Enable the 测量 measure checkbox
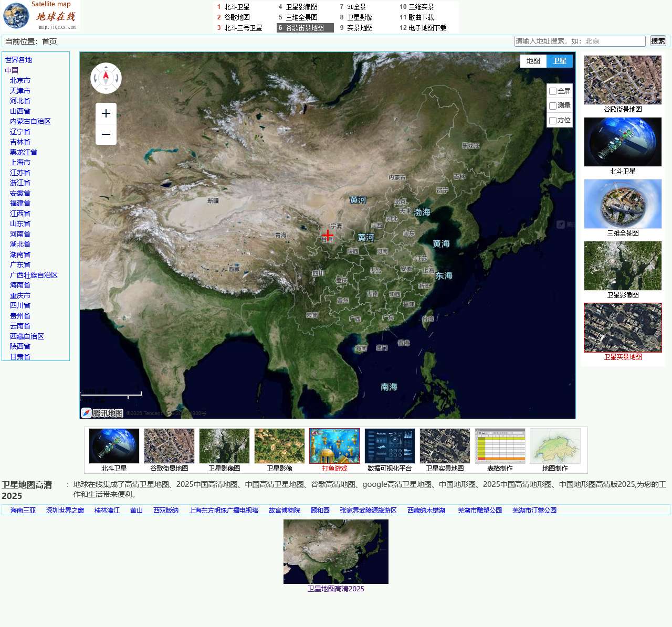 point(552,105)
